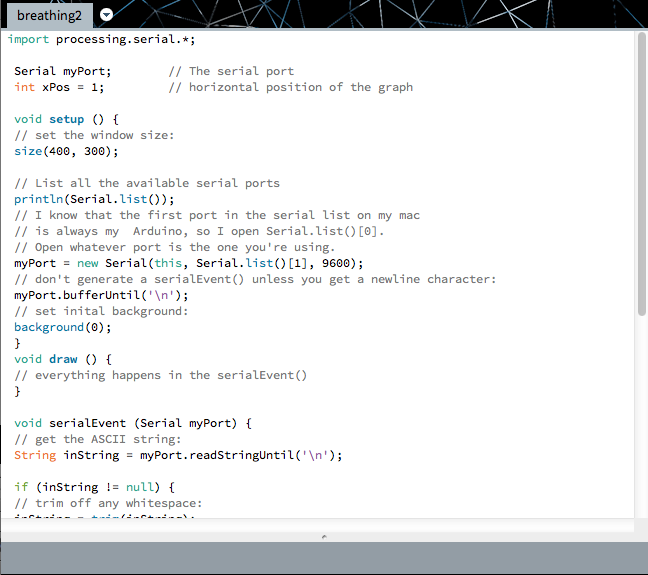
Task: Click the myPort.bufferUntil statement
Action: coord(101,295)
